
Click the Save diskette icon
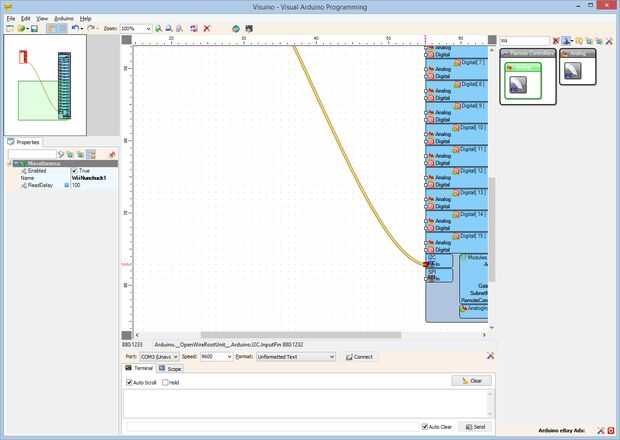(x=34, y=28)
